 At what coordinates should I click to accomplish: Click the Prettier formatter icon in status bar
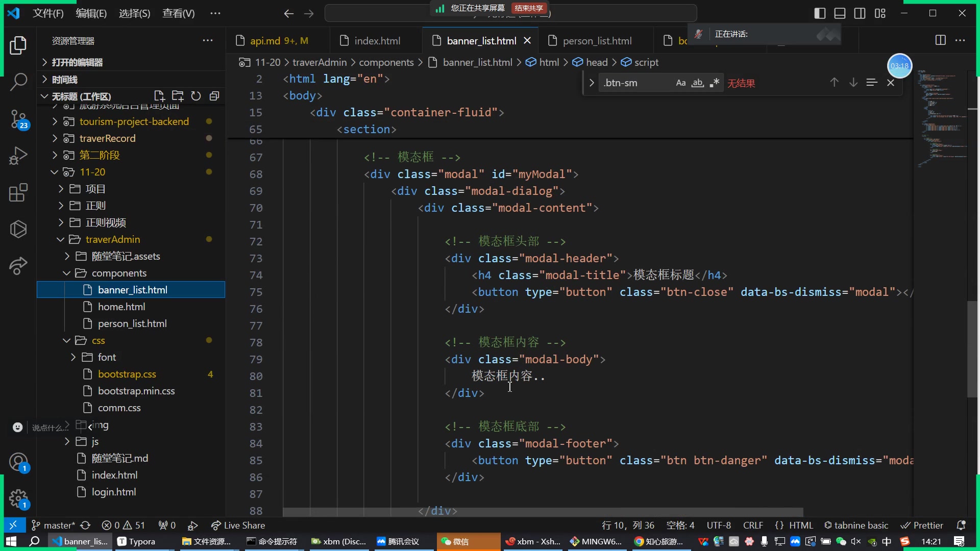pyautogui.click(x=923, y=525)
